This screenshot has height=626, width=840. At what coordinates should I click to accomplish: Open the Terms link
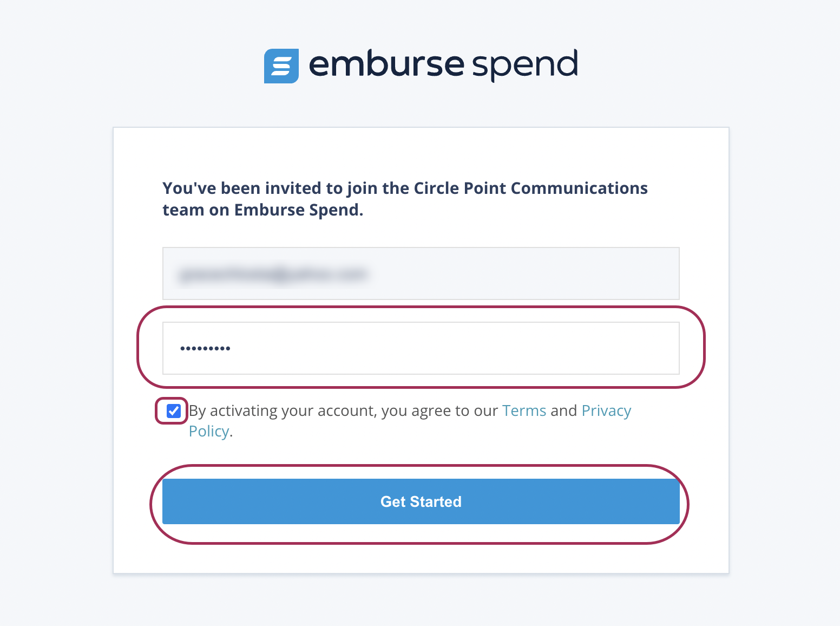tap(523, 410)
